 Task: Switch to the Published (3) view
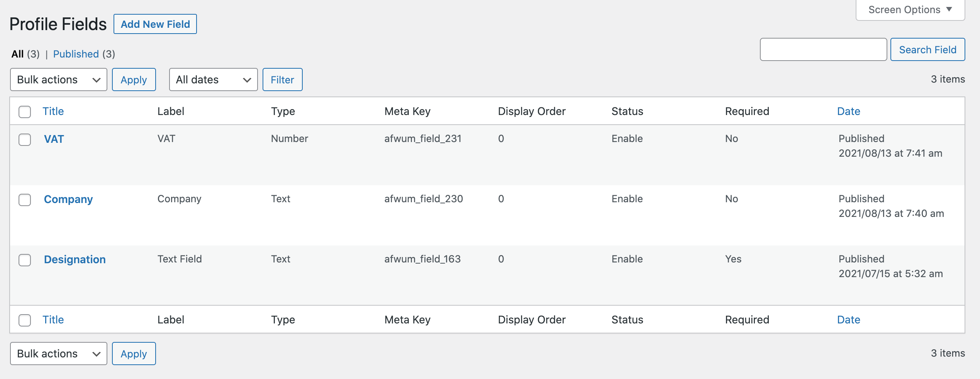click(76, 54)
